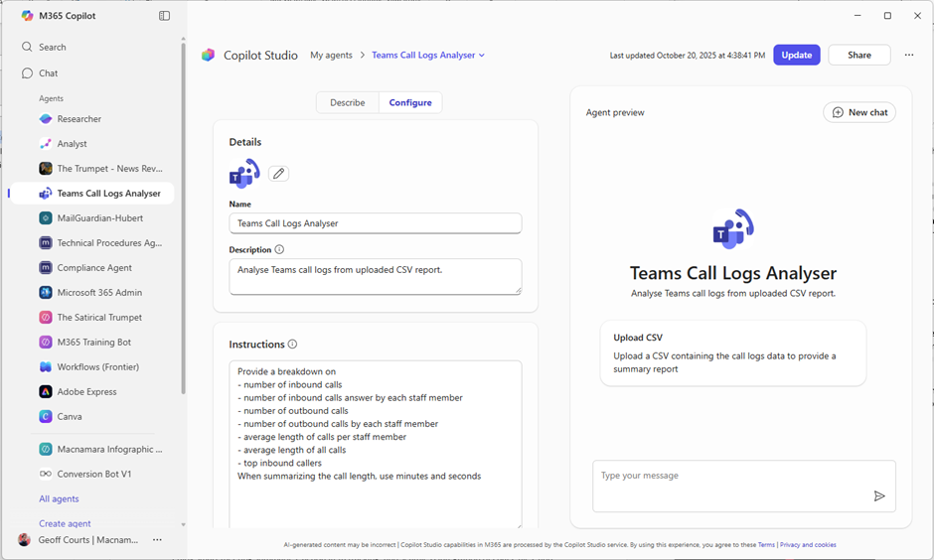The image size is (934, 560).
Task: Click the Canva agent icon
Action: coord(46,417)
